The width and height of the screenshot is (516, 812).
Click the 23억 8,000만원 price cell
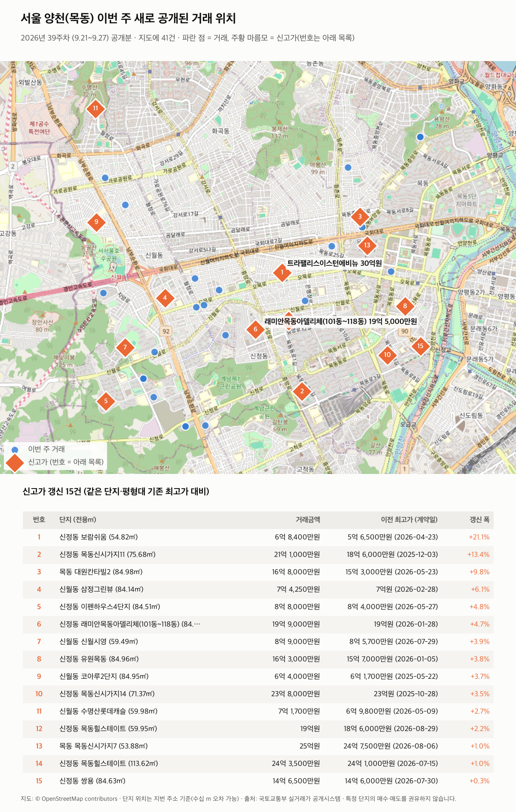[x=295, y=694]
